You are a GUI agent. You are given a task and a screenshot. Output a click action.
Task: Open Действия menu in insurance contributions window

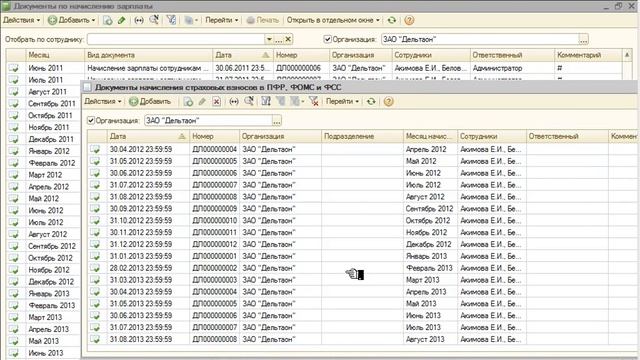point(103,102)
